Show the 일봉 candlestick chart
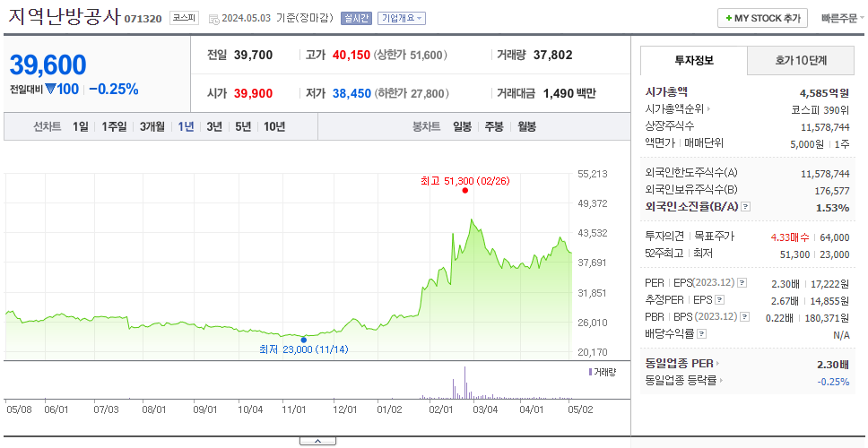The height and width of the screenshot is (448, 868). coord(462,126)
